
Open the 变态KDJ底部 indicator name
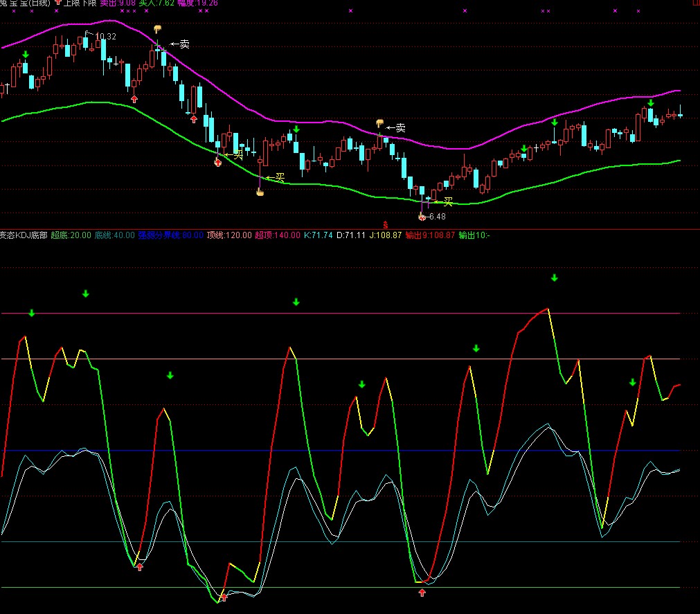(24, 235)
